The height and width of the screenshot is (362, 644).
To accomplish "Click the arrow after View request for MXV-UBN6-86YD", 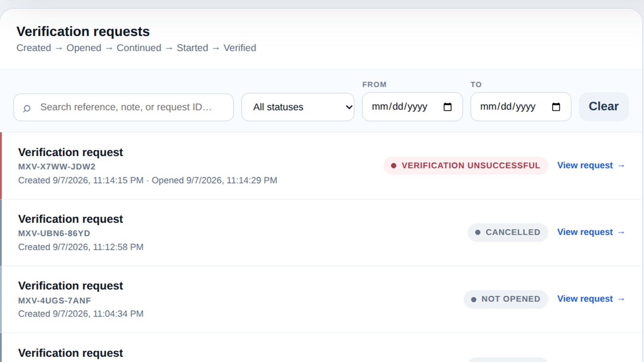I will [621, 232].
